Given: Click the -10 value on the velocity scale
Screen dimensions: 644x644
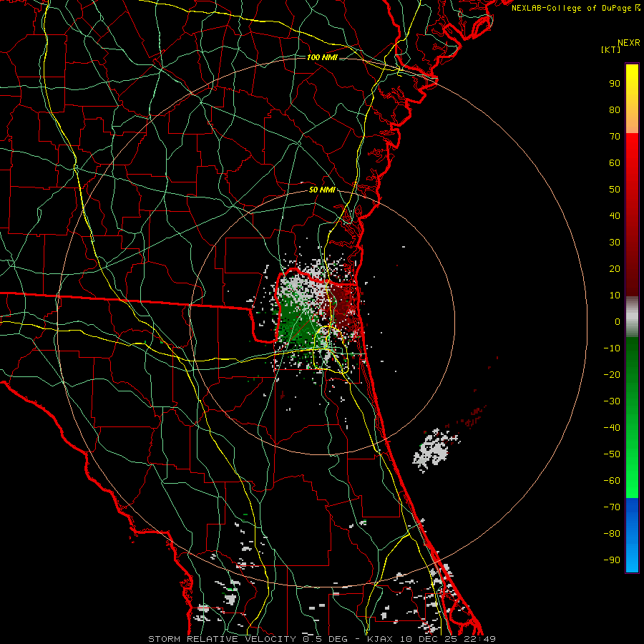Looking at the screenshot, I should [612, 348].
